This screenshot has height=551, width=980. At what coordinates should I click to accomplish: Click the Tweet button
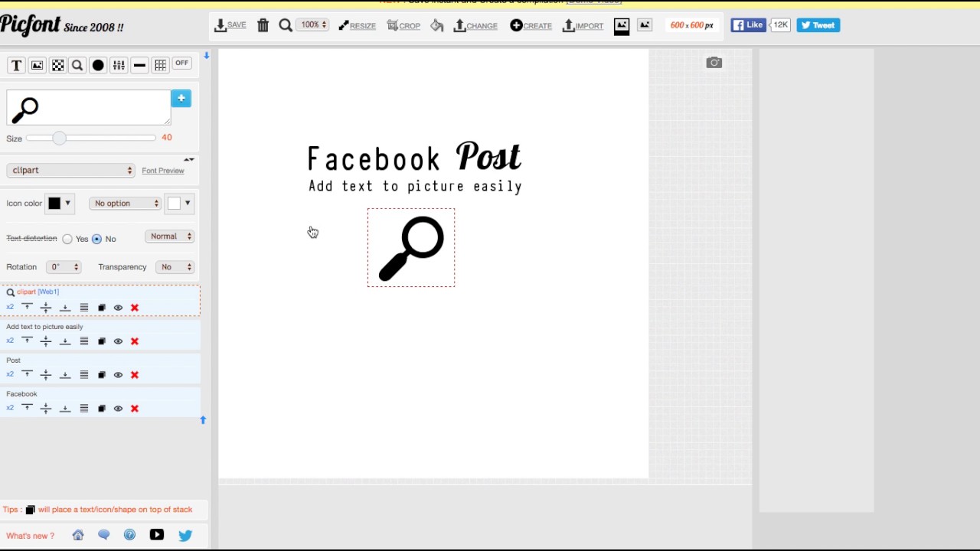(x=818, y=24)
